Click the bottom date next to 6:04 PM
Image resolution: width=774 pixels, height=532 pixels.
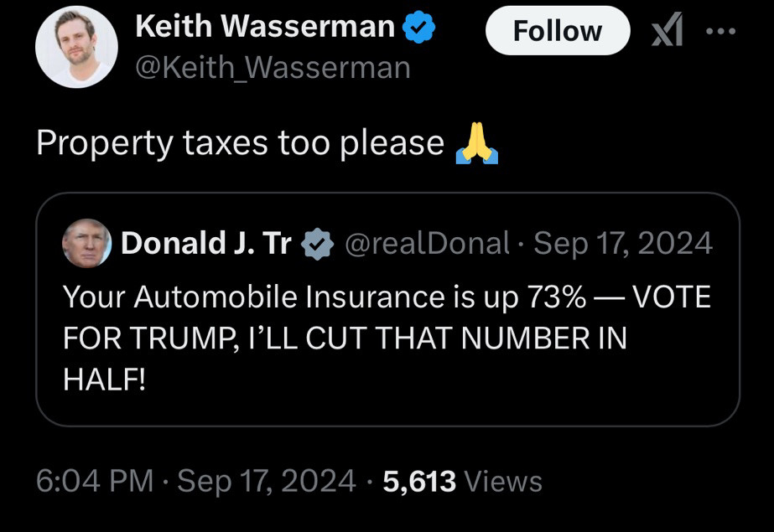click(266, 482)
